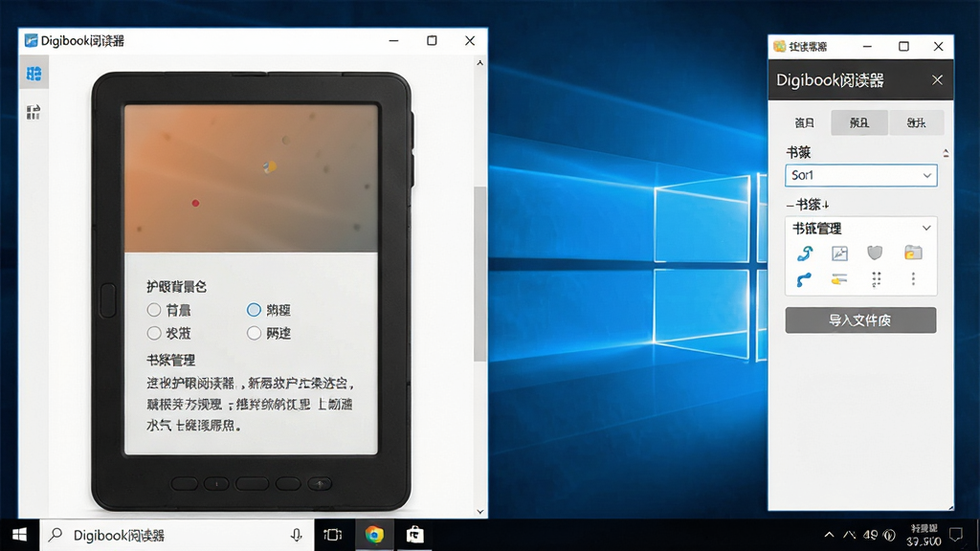This screenshot has height=551, width=980.
Task: Select the upper-left radio option under 护眼背景色
Action: 154,310
